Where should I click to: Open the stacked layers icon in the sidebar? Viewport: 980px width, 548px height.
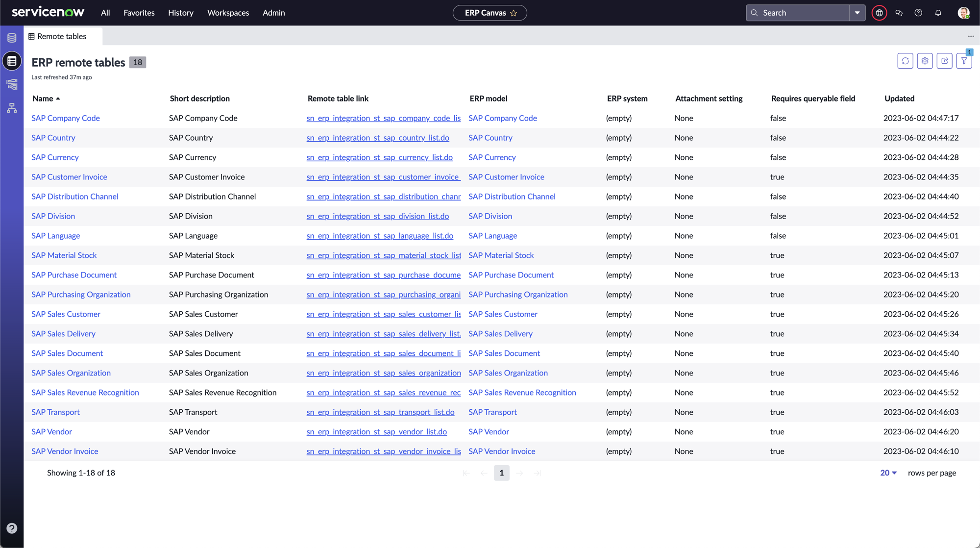(x=12, y=84)
